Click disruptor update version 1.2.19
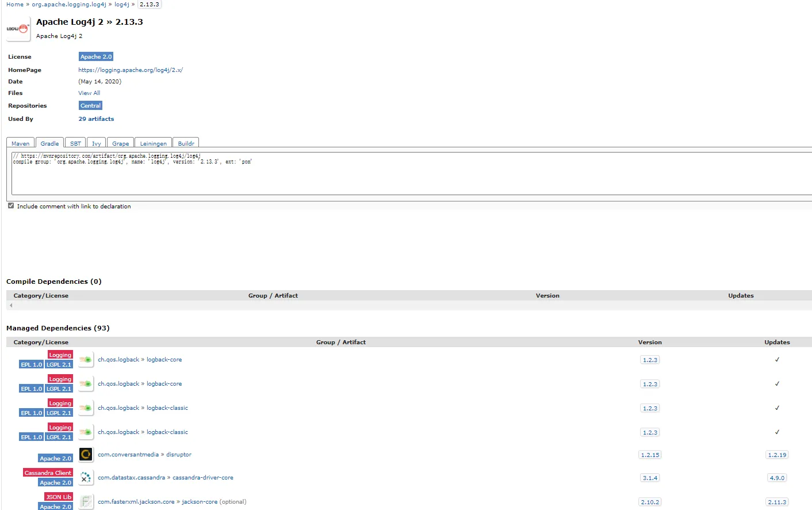This screenshot has width=812, height=510. pyautogui.click(x=777, y=455)
